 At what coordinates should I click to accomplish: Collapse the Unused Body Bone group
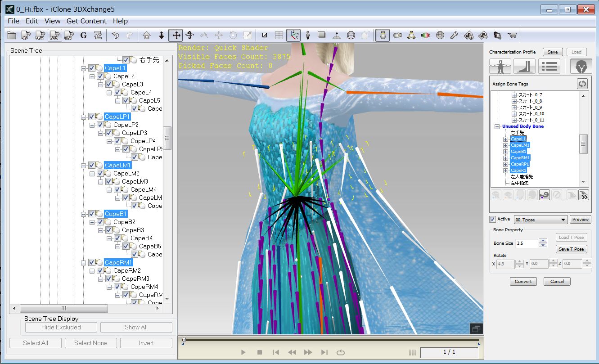pos(497,126)
